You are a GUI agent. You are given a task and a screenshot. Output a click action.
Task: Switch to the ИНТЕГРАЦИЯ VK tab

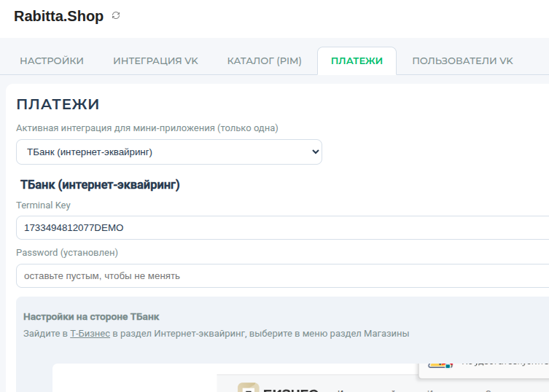155,61
